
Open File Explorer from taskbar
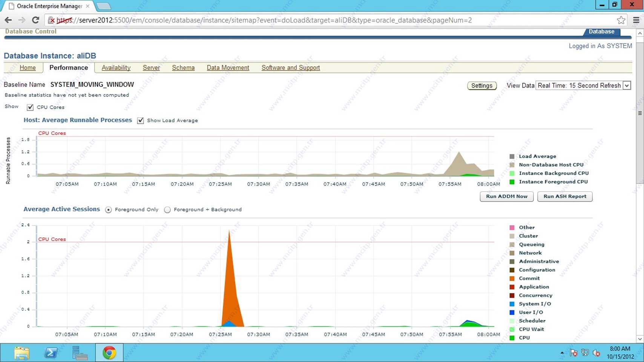(x=21, y=353)
